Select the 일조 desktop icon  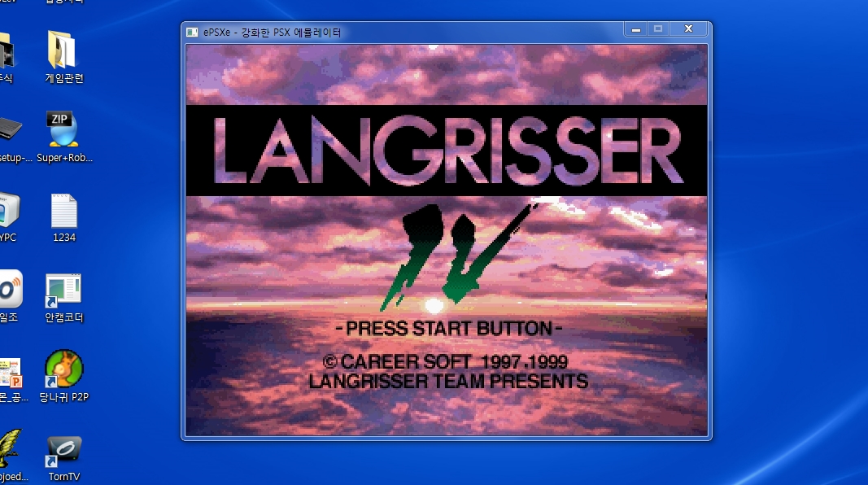[8, 291]
